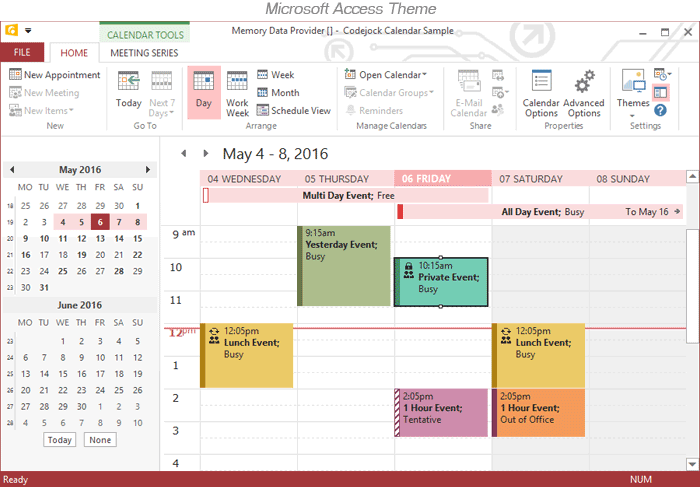Viewport: 700px width, 487px height.
Task: Select the All Day Event busy bar
Action: pyautogui.click(x=540, y=212)
